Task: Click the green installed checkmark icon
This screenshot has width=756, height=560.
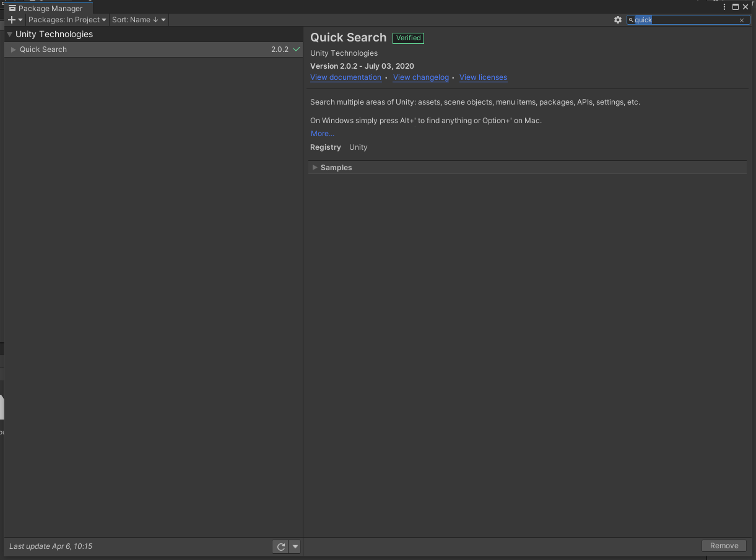Action: (x=297, y=49)
